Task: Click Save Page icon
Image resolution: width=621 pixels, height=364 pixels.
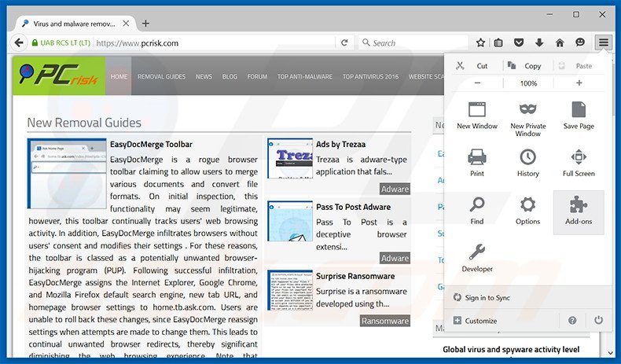Action: pos(579,110)
